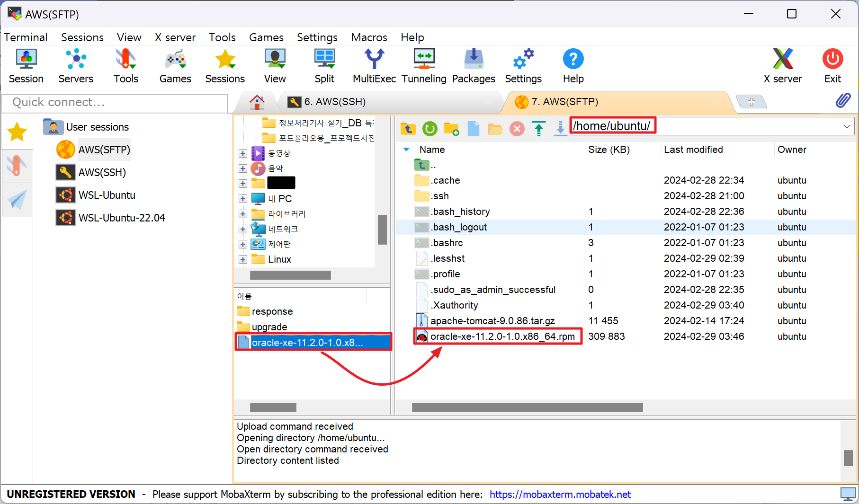Viewport: 859px width, 504px height.
Task: Expand the 제어판 tree node
Action: [x=243, y=244]
